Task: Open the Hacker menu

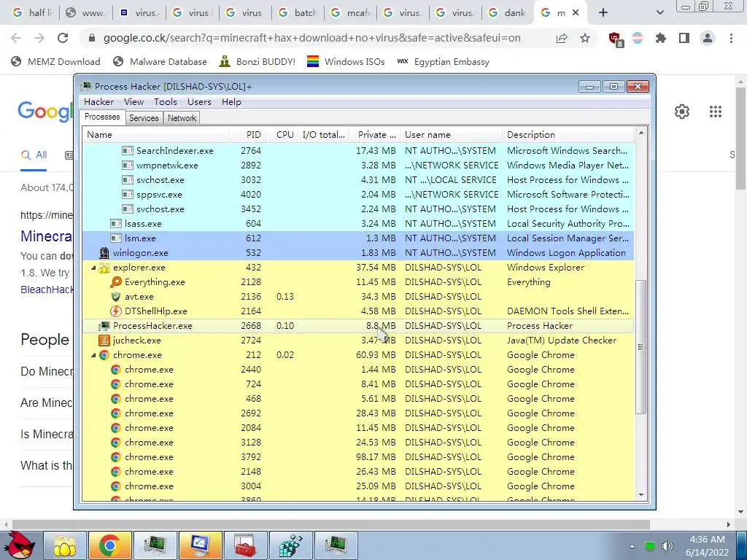Action: pyautogui.click(x=98, y=102)
